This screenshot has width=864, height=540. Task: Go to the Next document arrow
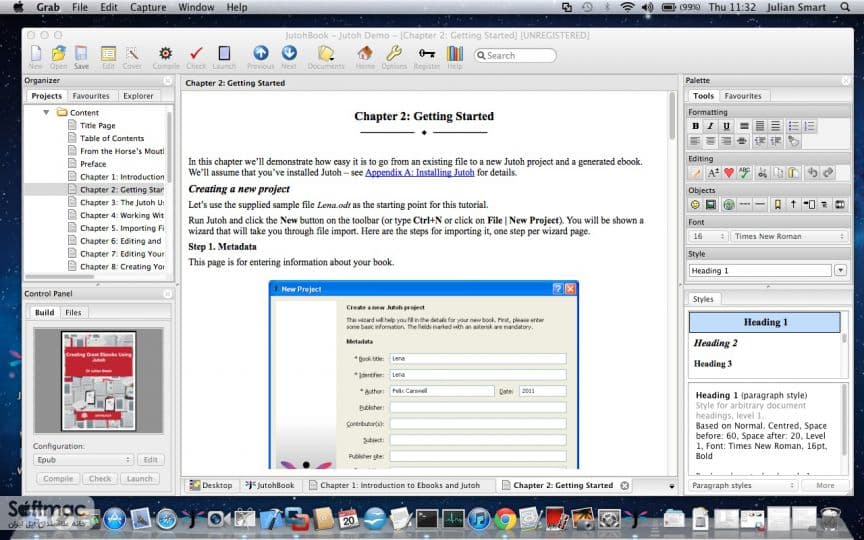point(289,53)
